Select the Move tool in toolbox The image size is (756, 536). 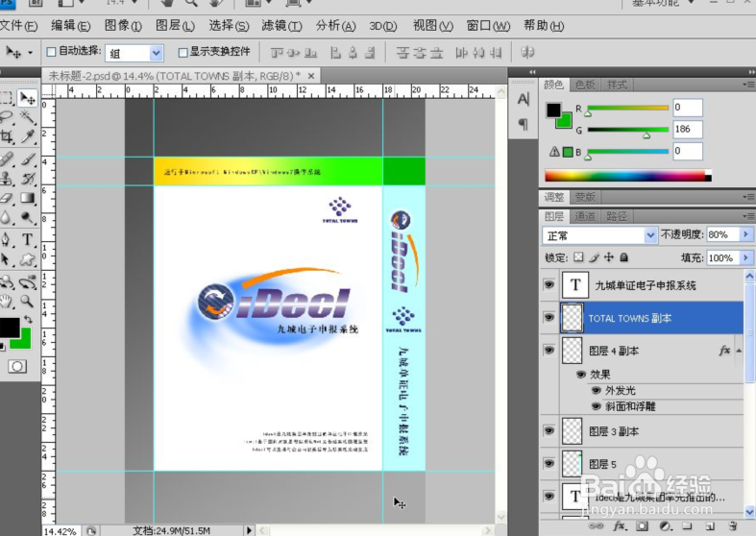[x=27, y=98]
